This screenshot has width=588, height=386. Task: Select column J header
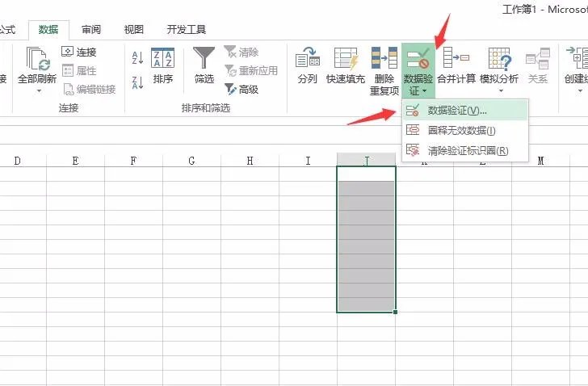366,161
